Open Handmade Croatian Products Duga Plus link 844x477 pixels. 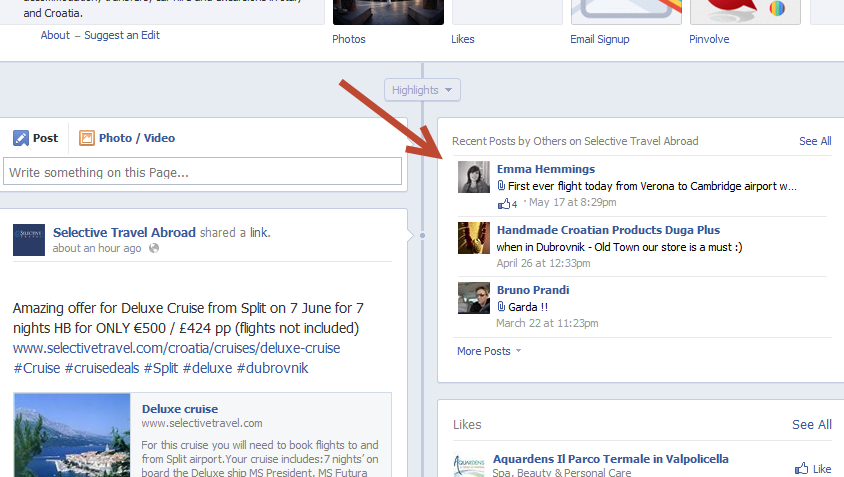pyautogui.click(x=608, y=230)
